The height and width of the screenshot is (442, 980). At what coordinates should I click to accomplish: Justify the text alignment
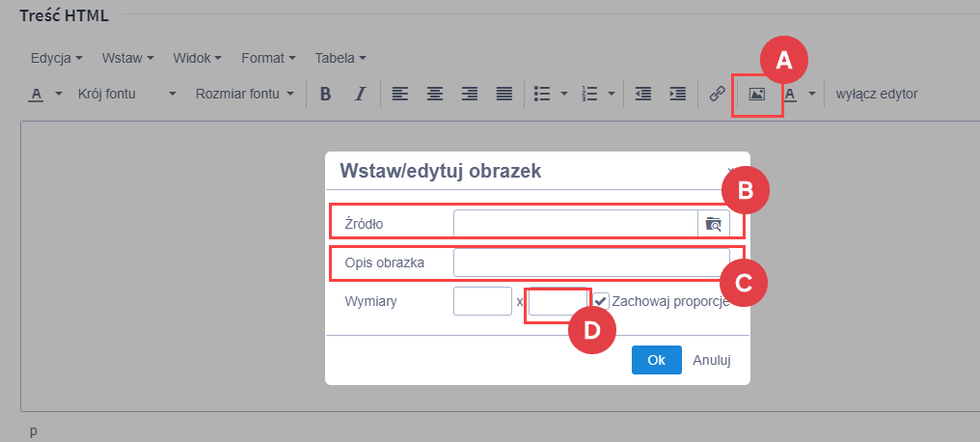pos(504,94)
